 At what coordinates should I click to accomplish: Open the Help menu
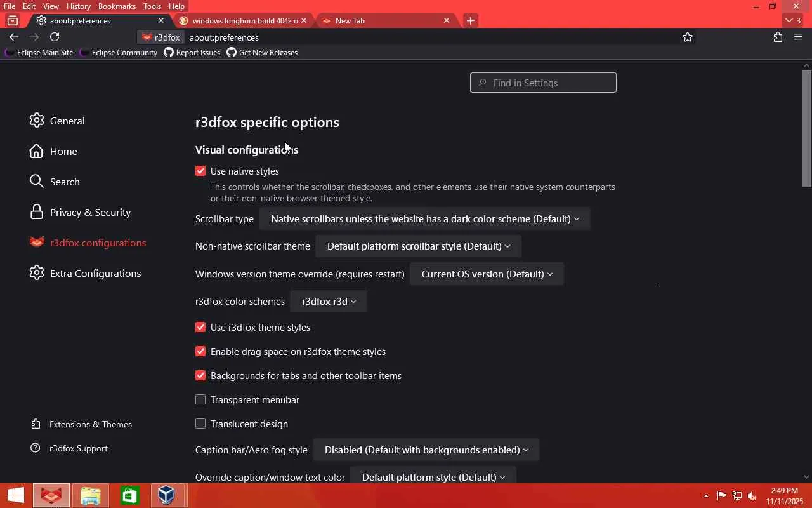pos(176,6)
